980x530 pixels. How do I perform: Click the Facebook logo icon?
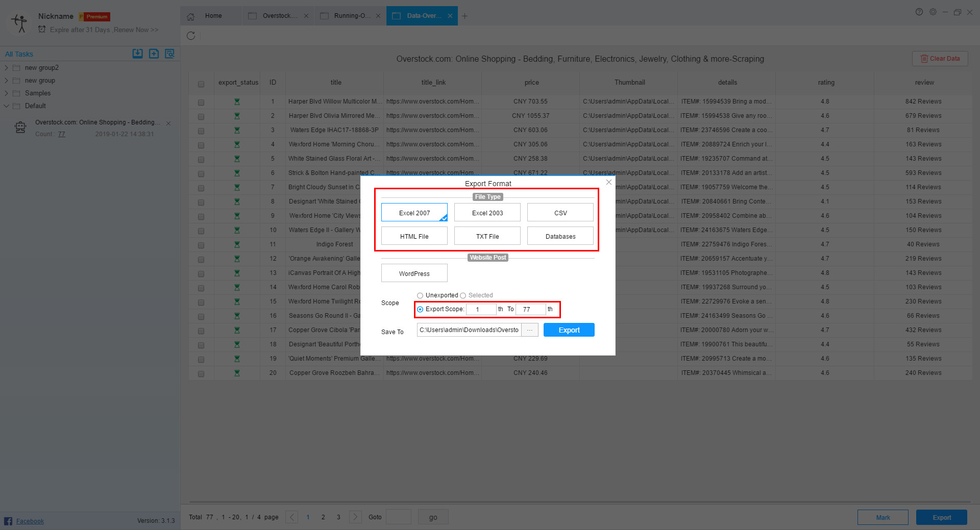(8, 521)
